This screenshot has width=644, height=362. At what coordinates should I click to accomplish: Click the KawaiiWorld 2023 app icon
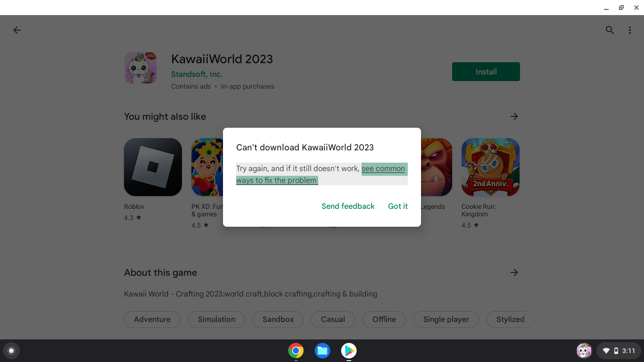coord(140,68)
